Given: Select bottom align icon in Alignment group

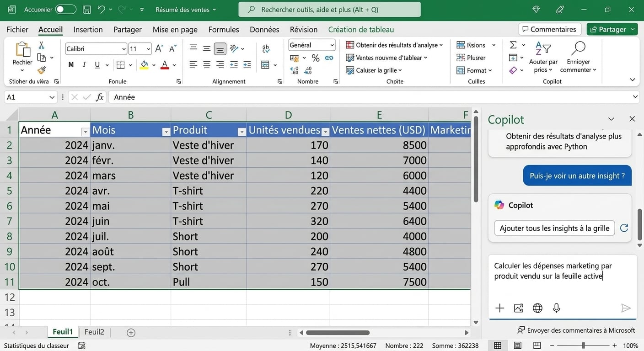Looking at the screenshot, I should [x=220, y=48].
